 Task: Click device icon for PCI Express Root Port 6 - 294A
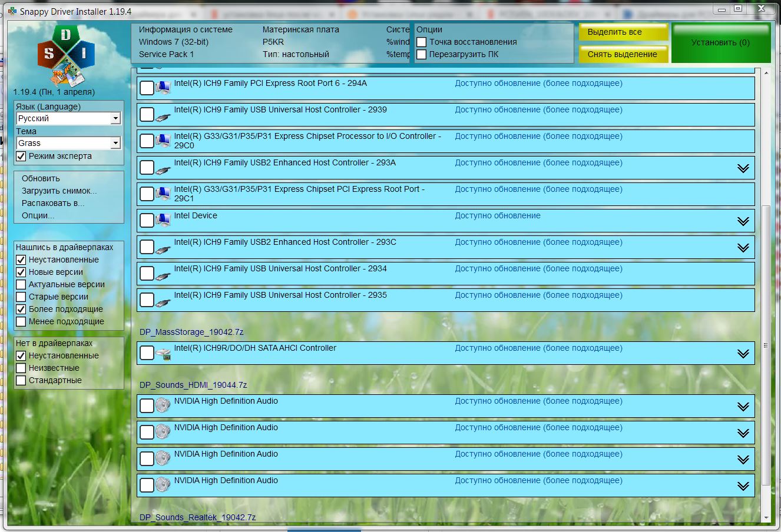tap(163, 88)
